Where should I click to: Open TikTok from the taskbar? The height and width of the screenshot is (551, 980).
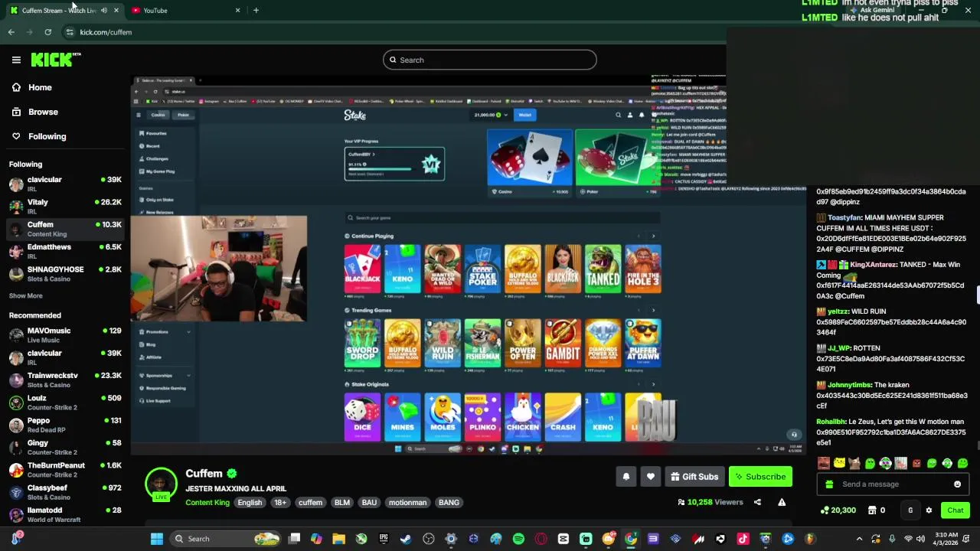(743, 539)
